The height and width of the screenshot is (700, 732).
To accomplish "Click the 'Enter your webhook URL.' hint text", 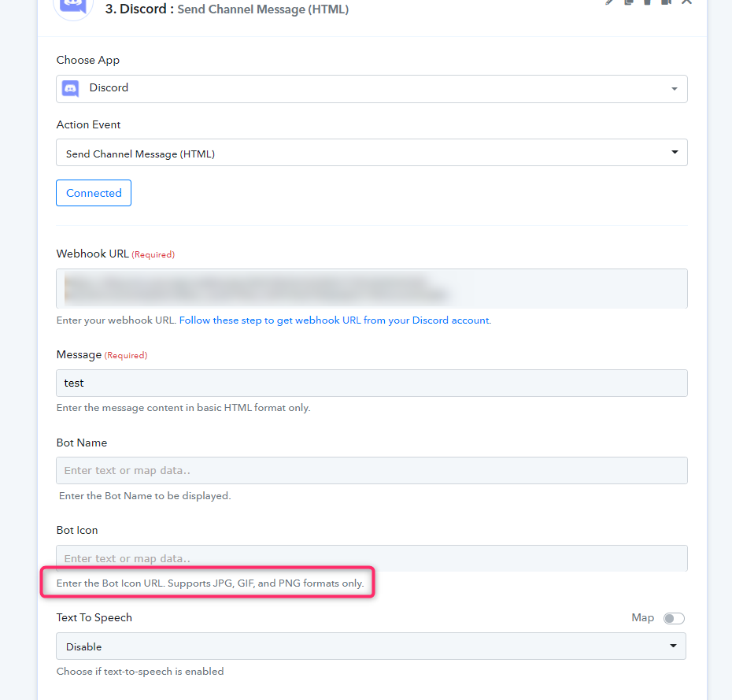I will point(116,320).
